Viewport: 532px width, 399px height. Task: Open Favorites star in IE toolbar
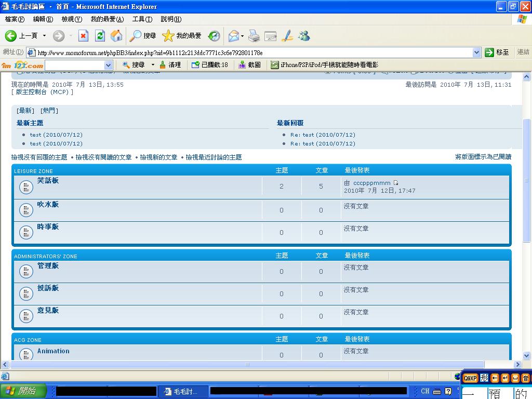pyautogui.click(x=168, y=36)
